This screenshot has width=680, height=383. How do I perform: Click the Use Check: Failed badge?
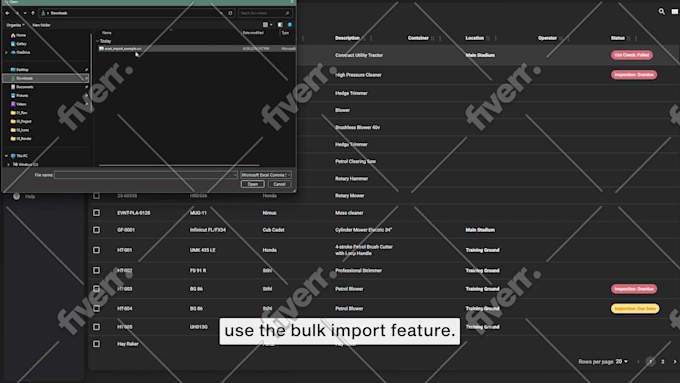632,55
